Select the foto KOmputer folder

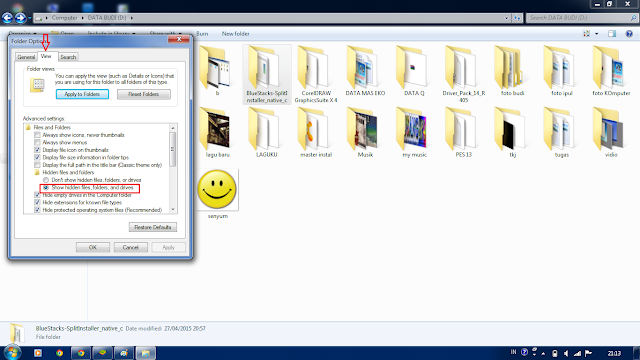611,71
